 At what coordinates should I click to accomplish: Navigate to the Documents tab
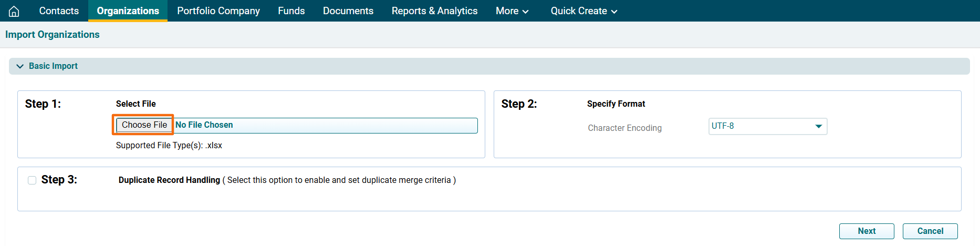[x=348, y=11]
